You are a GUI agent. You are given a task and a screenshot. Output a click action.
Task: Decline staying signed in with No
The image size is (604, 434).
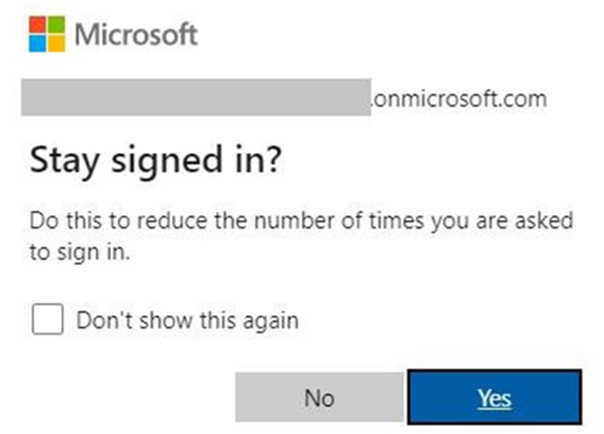pos(318,398)
